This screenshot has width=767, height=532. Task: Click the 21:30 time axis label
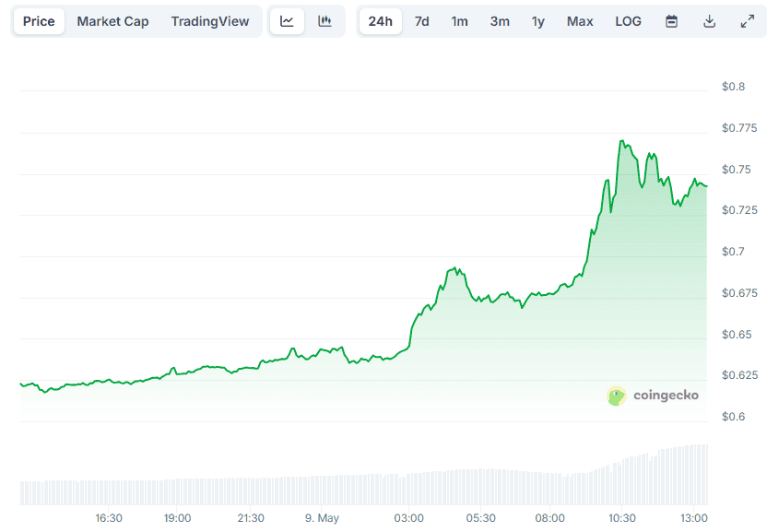(x=251, y=518)
